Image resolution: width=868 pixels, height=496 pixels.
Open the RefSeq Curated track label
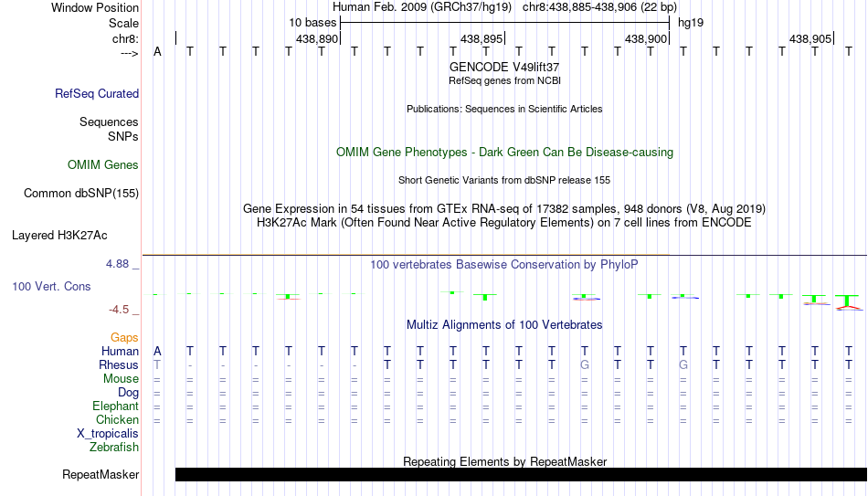96,93
